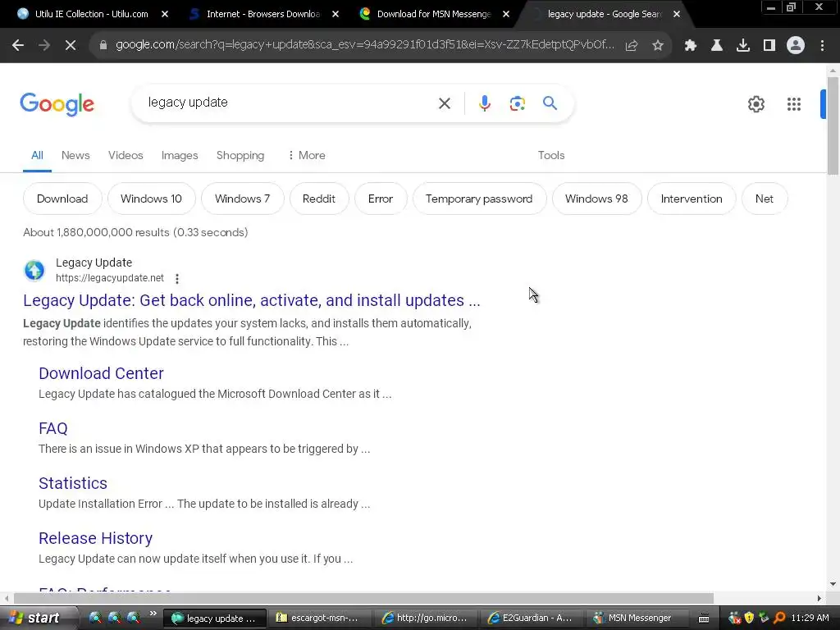
Task: Expand quick launch overflow chevron
Action: tap(153, 614)
